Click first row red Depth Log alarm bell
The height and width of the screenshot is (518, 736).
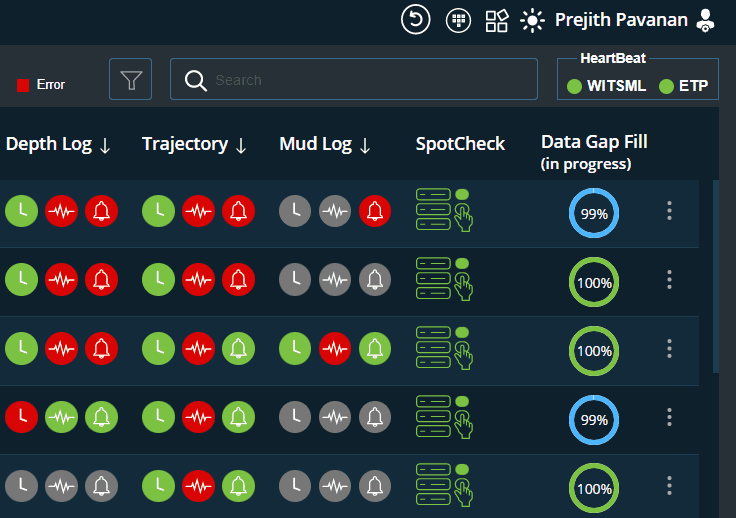[x=101, y=211]
